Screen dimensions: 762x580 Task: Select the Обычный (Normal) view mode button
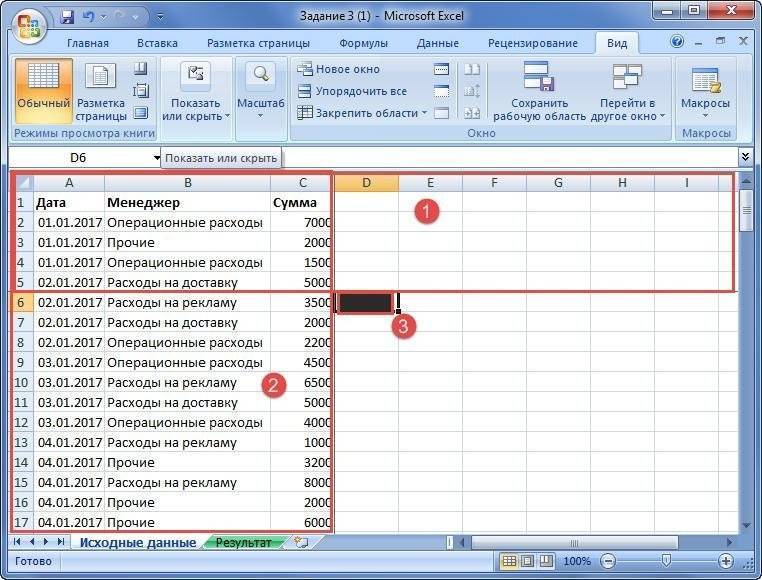point(44,90)
